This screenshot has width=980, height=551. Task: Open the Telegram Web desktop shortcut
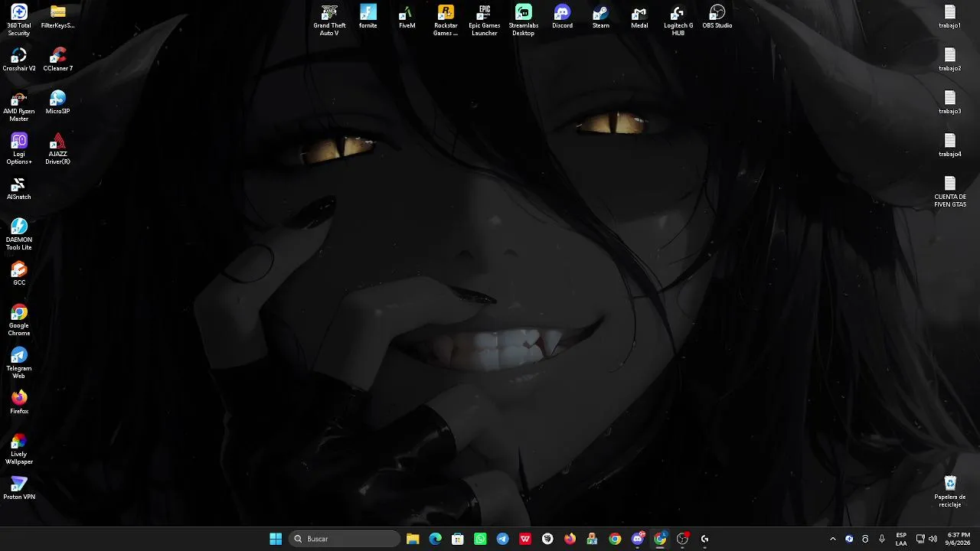point(19,363)
